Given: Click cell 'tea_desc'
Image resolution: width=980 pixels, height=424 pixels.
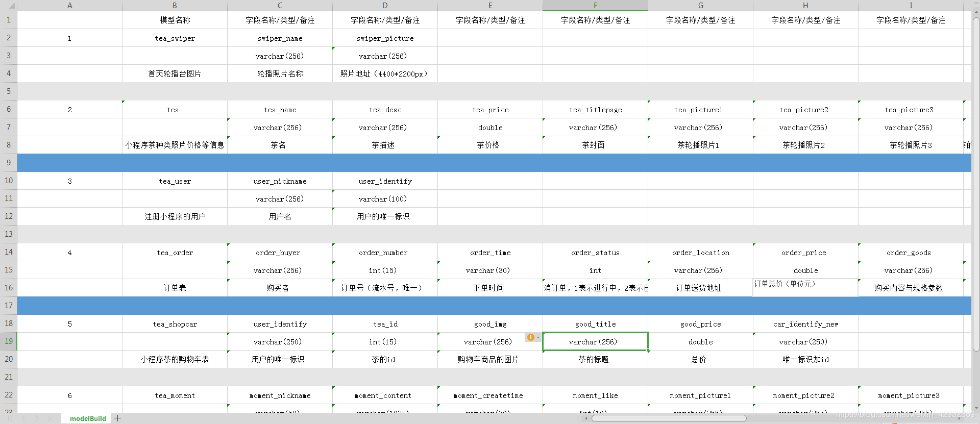Looking at the screenshot, I should [x=385, y=110].
